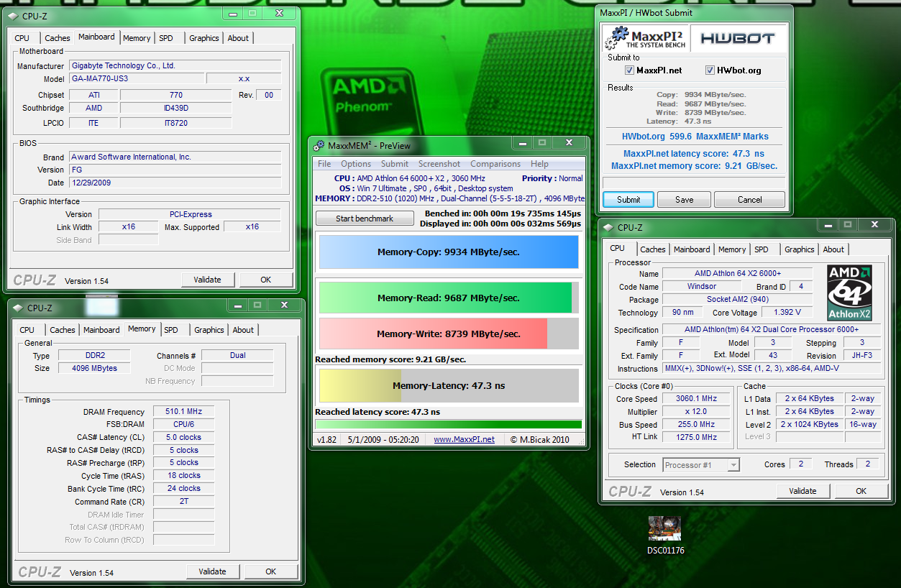Click the Command Rate 2T field
901x588 pixels.
coord(183,502)
